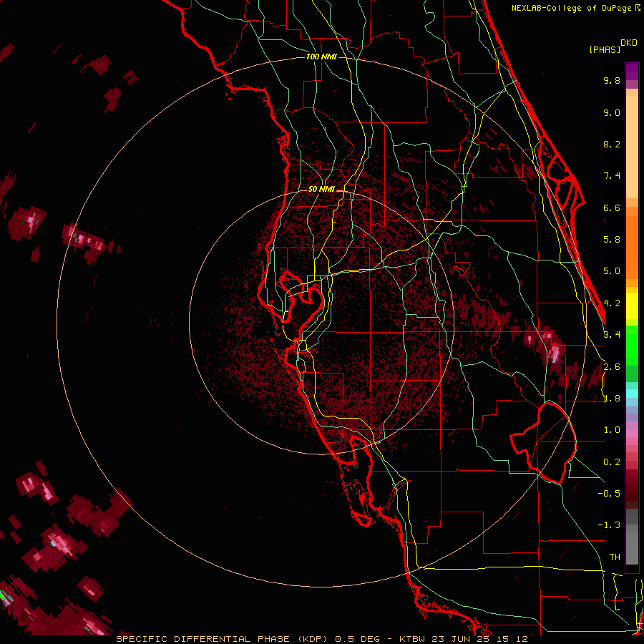Click the 0.2 scale value
Viewport: 644px width, 644px height.
click(x=612, y=462)
